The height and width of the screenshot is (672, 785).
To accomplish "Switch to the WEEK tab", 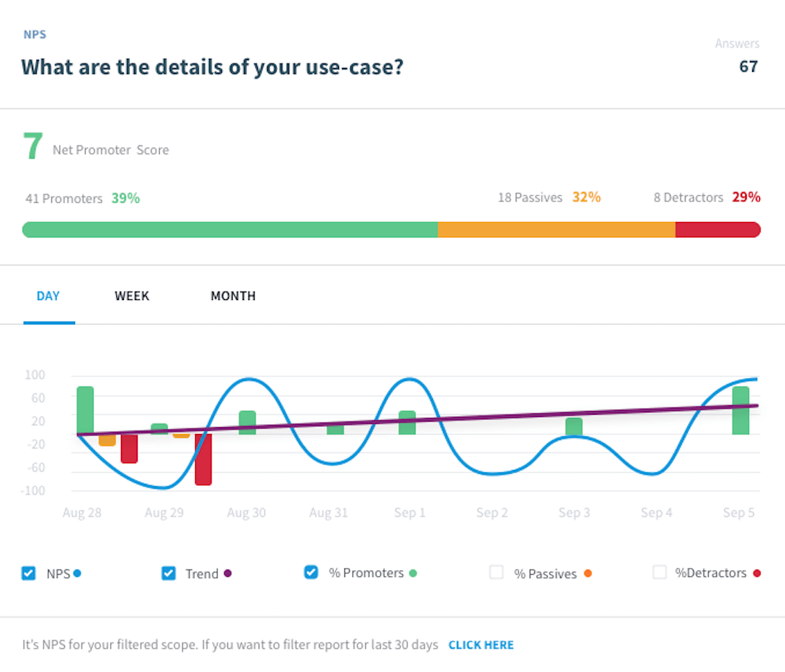I will [132, 295].
